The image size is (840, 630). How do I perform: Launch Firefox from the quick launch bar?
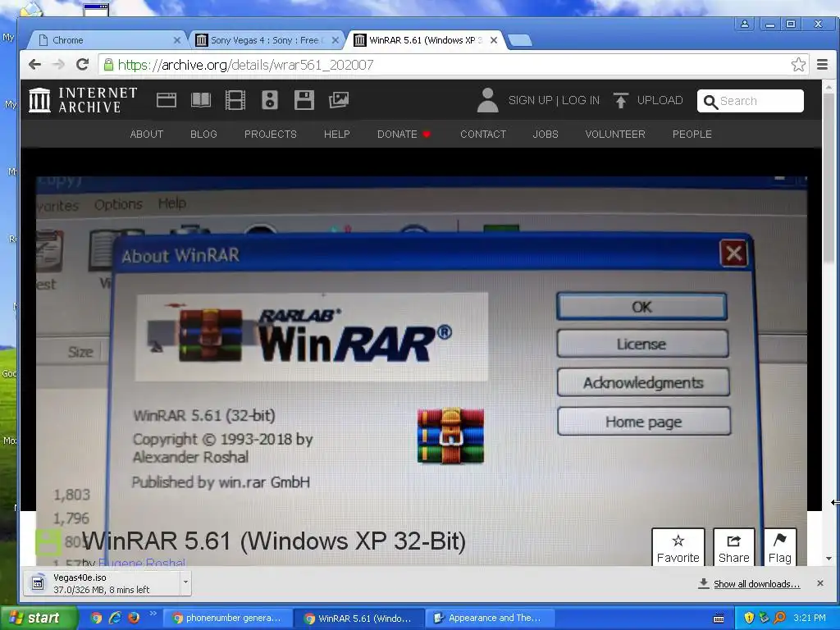tap(134, 618)
